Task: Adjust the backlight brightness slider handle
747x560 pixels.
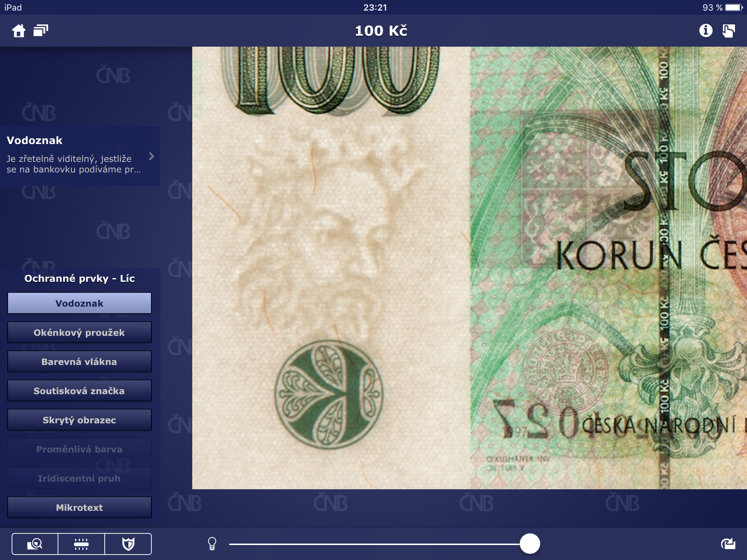Action: [x=530, y=544]
